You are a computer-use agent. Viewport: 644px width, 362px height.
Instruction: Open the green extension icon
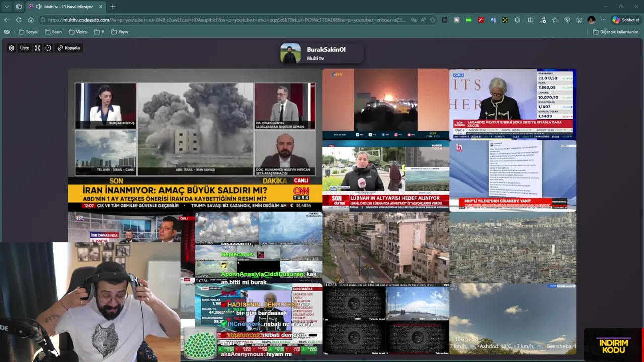[469, 20]
